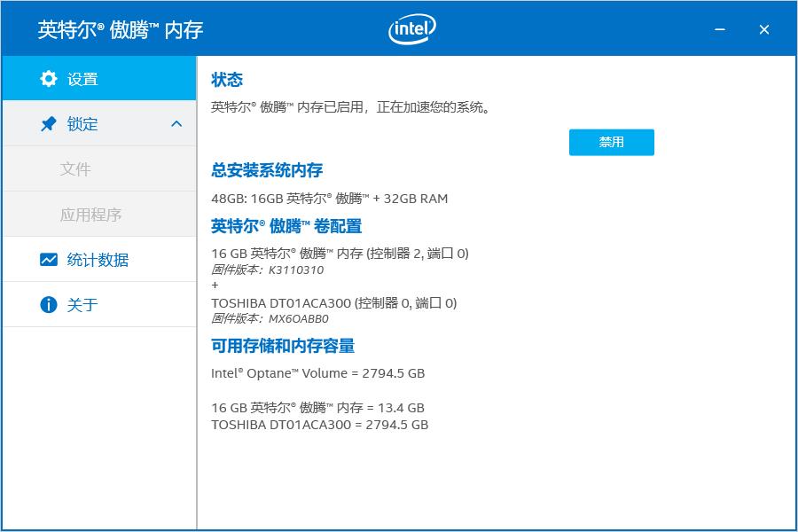Image resolution: width=798 pixels, height=532 pixels.
Task: Click the Intel Optane Volume capacity line
Action: [317, 373]
